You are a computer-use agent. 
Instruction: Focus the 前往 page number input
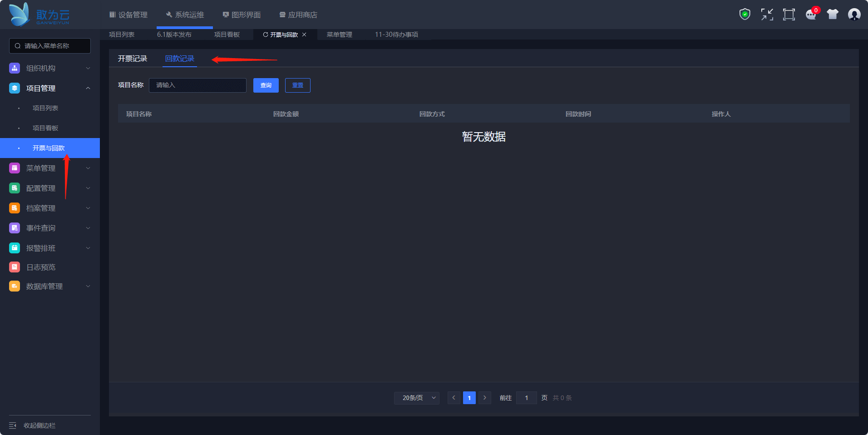pos(527,398)
